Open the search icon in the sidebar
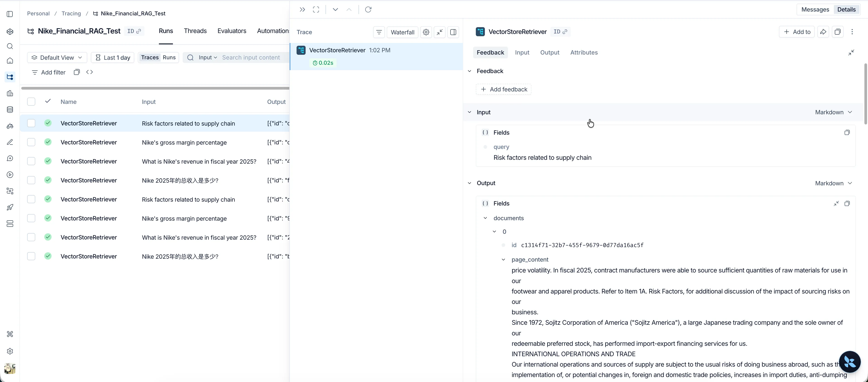This screenshot has height=382, width=868. tap(10, 46)
